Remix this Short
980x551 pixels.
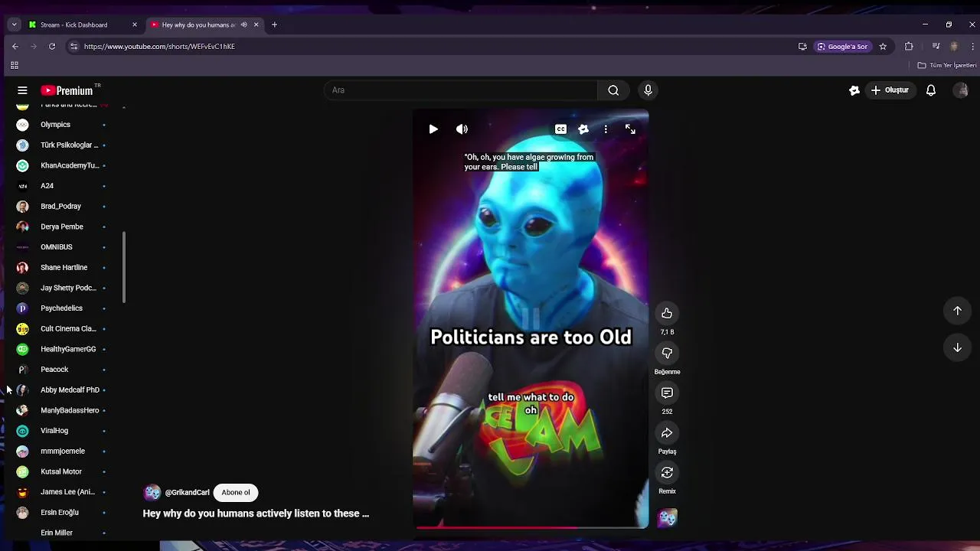pos(667,472)
